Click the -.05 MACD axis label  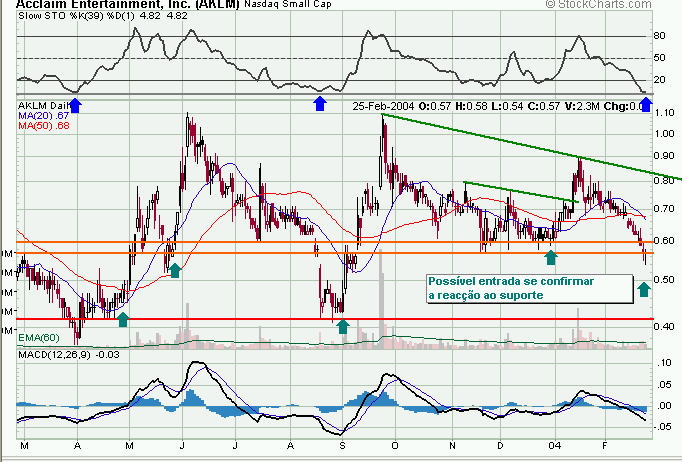tap(663, 427)
